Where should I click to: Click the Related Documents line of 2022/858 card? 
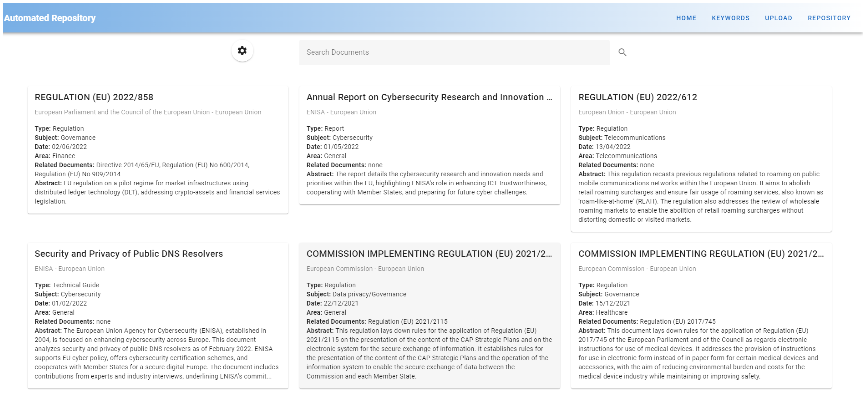click(141, 165)
